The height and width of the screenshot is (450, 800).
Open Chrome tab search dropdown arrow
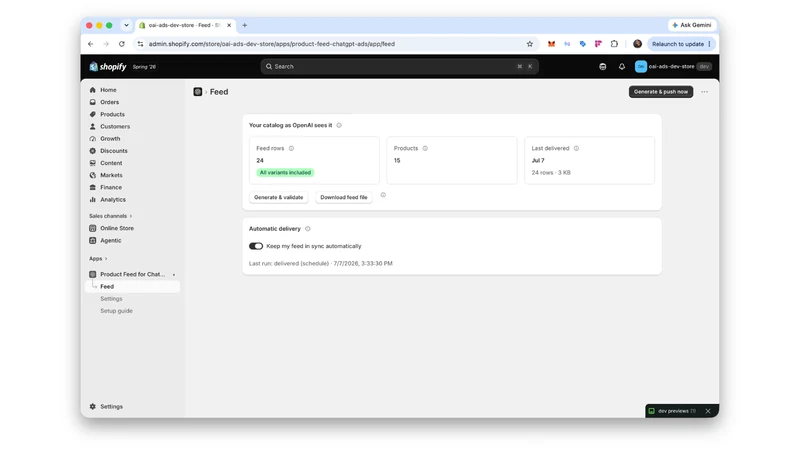point(126,25)
